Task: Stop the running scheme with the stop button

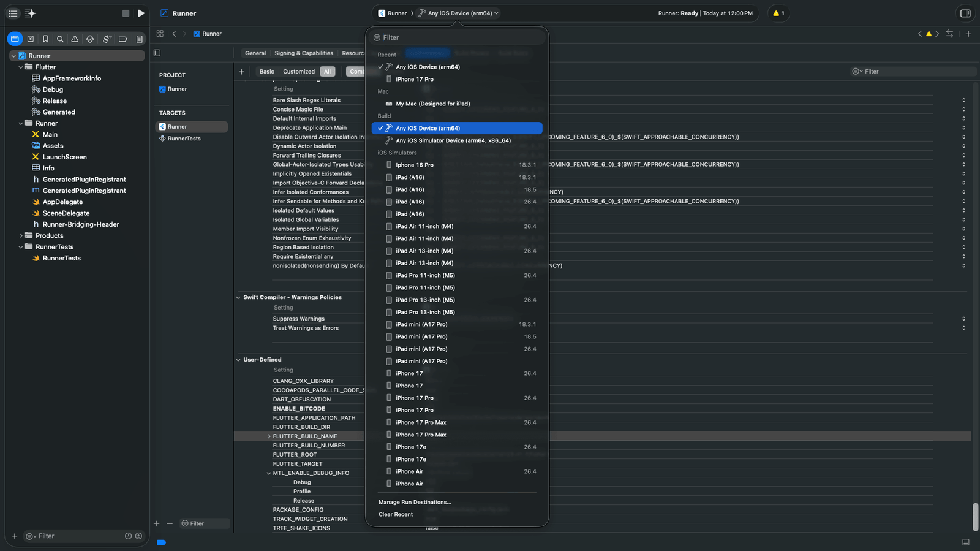Action: (x=126, y=13)
